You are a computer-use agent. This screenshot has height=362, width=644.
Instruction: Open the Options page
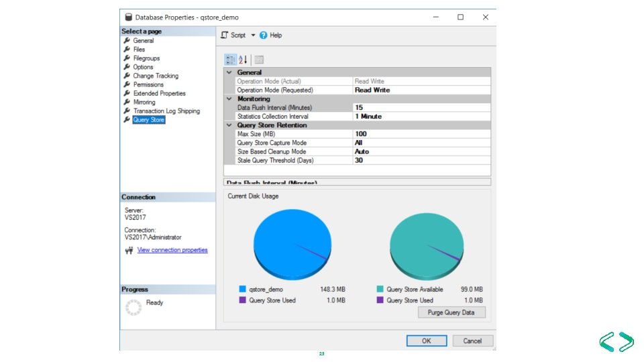click(143, 67)
